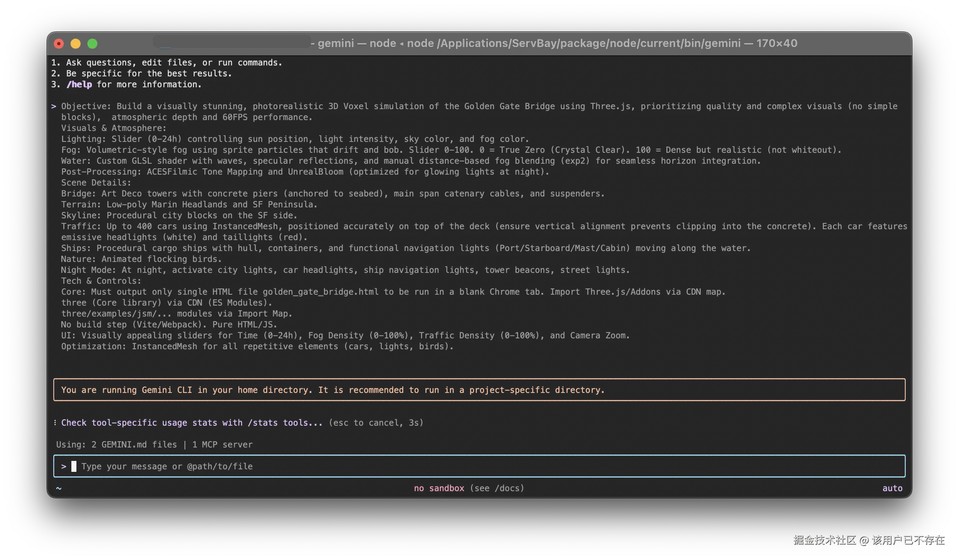Click the '>' marker before 'Objective:' prompt
The image size is (959, 560).
tap(54, 106)
